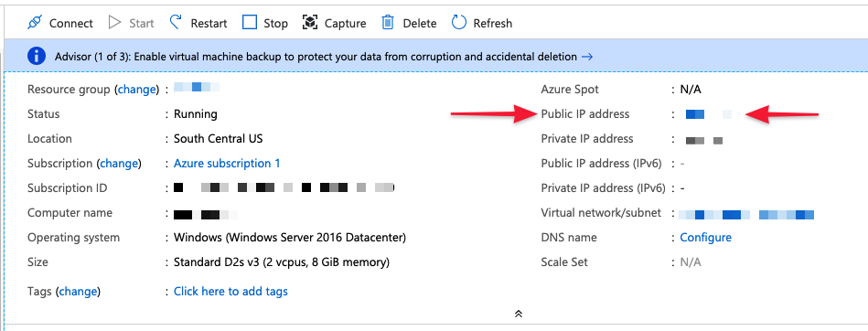Click the Capture icon

(310, 23)
